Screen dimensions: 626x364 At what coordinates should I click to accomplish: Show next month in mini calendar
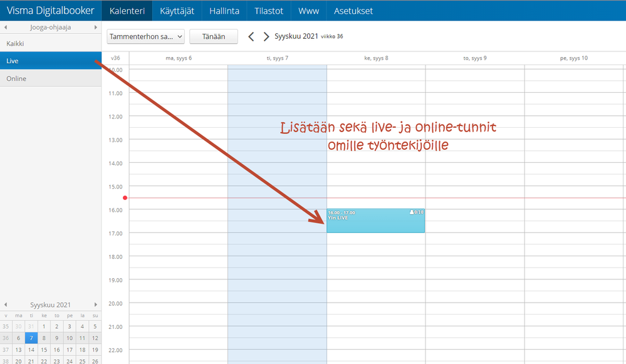[x=95, y=304]
